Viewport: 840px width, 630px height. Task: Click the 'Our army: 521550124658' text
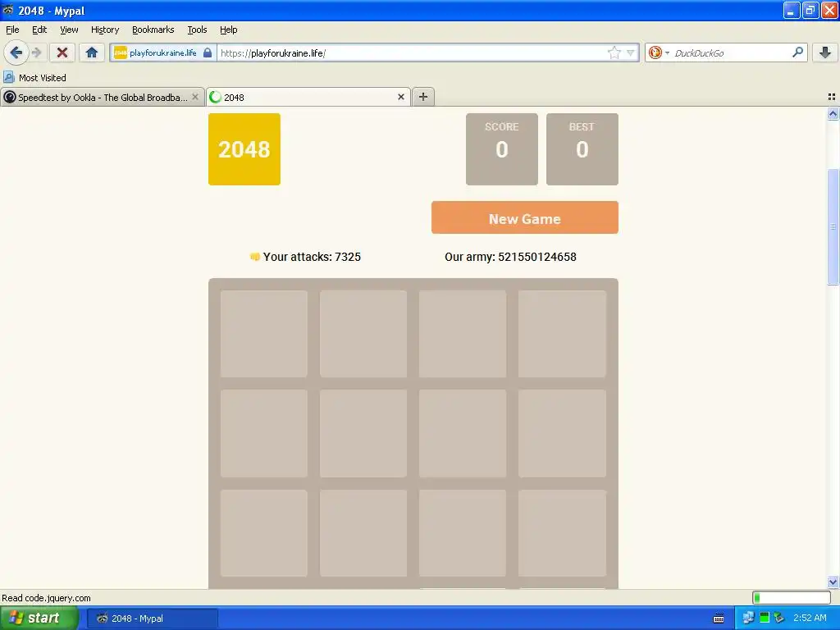point(510,257)
